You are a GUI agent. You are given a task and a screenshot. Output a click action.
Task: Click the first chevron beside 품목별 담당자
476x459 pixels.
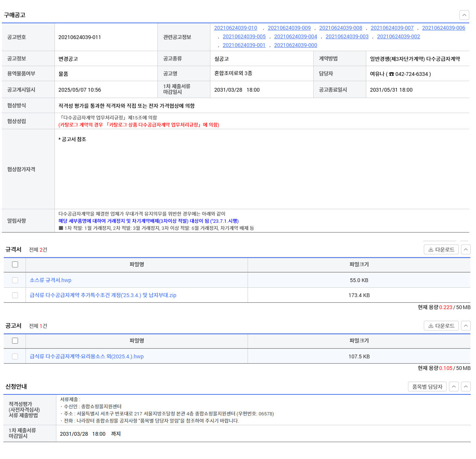tap(454, 387)
